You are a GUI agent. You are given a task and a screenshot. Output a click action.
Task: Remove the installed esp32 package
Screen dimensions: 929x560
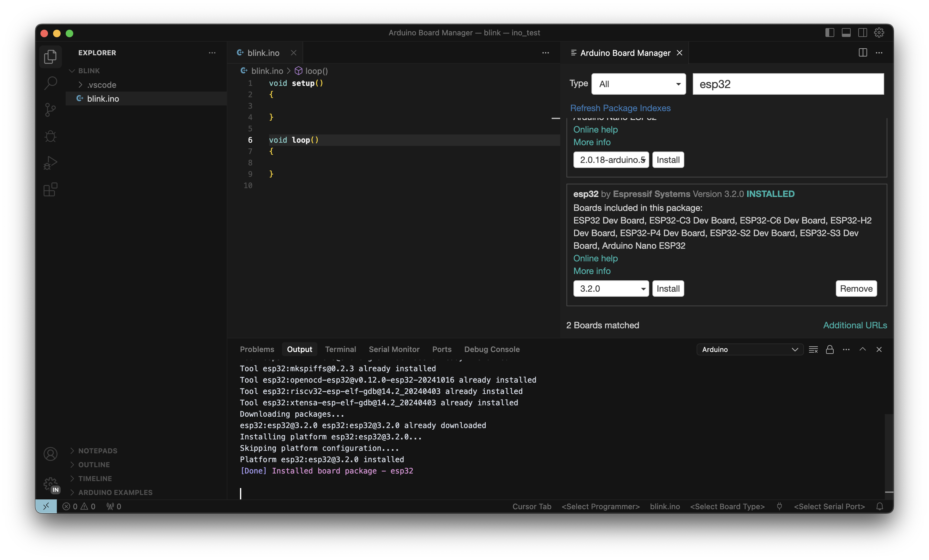(856, 289)
